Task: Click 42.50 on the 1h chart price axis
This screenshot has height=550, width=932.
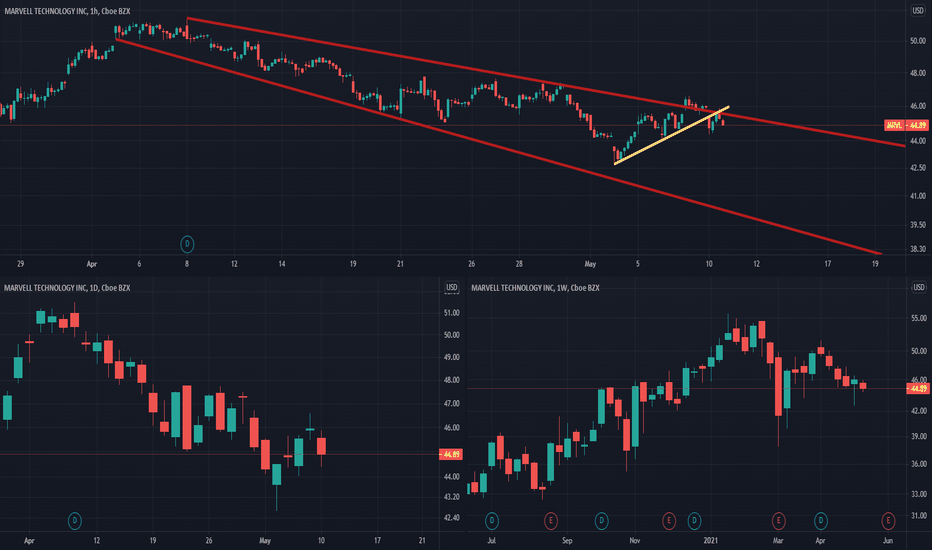Action: tap(918, 168)
